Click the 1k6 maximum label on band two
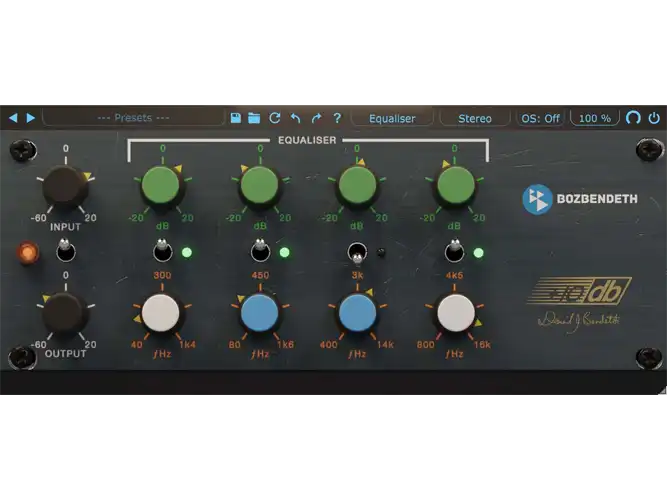The image size is (667, 500). pos(285,345)
